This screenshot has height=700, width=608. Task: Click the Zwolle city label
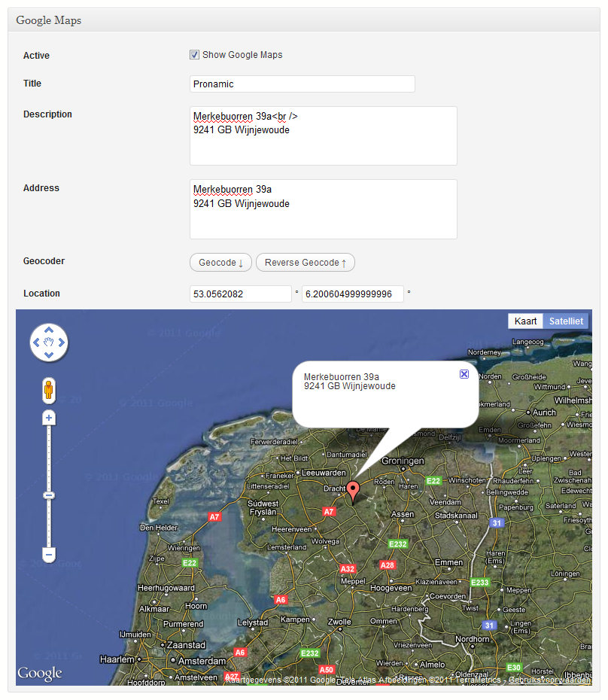pyautogui.click(x=339, y=622)
